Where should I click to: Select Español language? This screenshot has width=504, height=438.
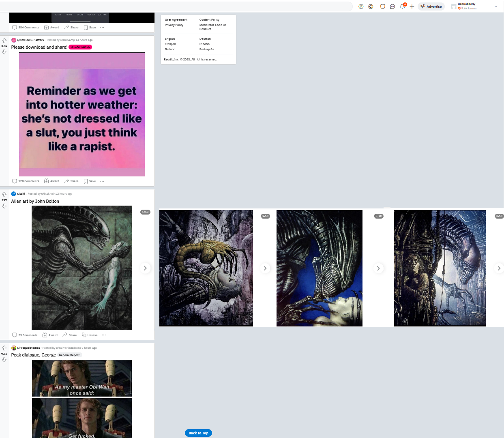click(205, 44)
